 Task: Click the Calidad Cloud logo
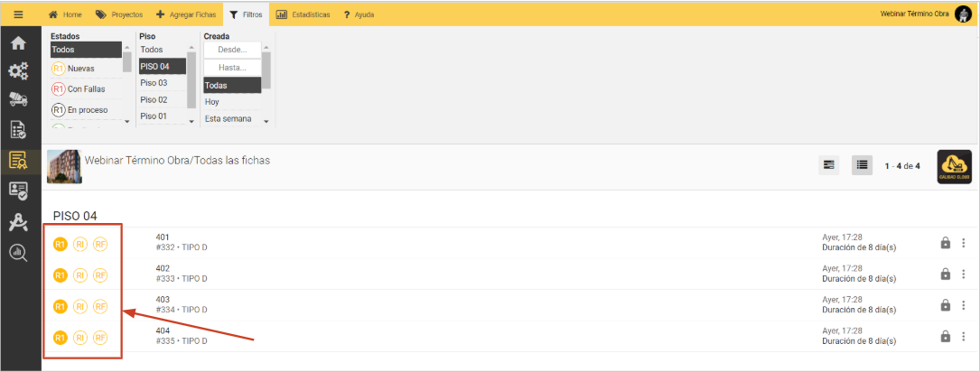pyautogui.click(x=955, y=167)
